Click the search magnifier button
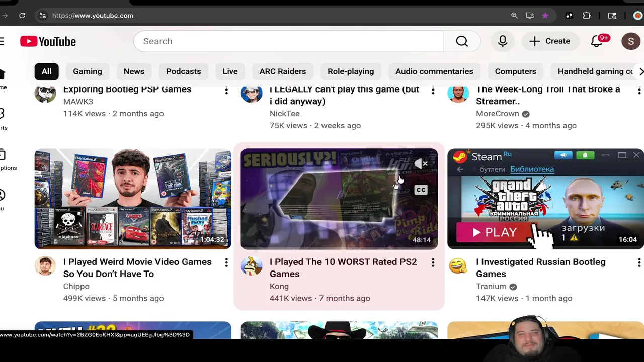 (x=462, y=41)
